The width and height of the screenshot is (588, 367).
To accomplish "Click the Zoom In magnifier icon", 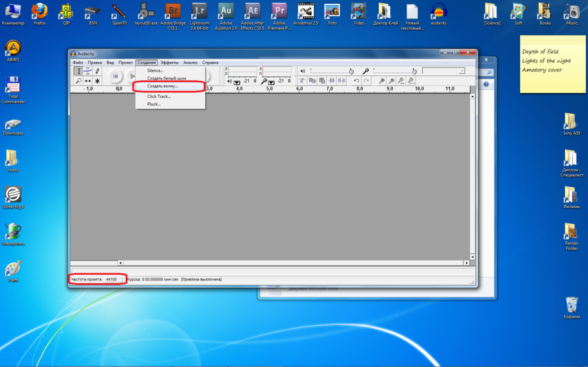I will pos(381,80).
